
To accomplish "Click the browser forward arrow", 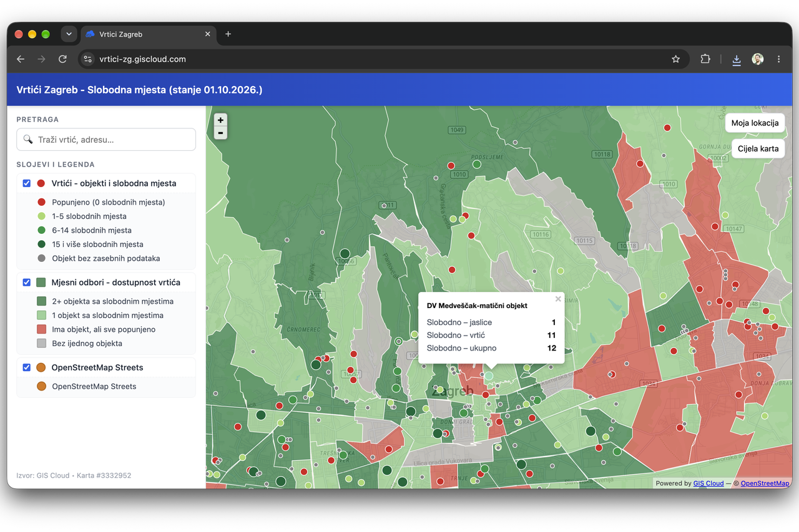I will (41, 59).
